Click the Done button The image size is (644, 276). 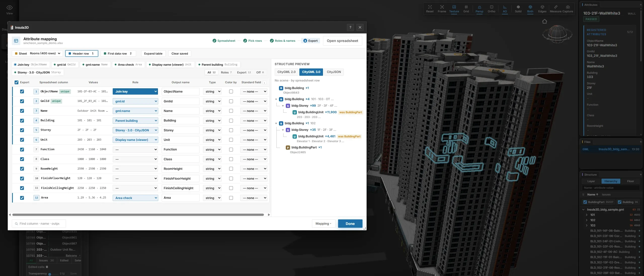(x=350, y=223)
